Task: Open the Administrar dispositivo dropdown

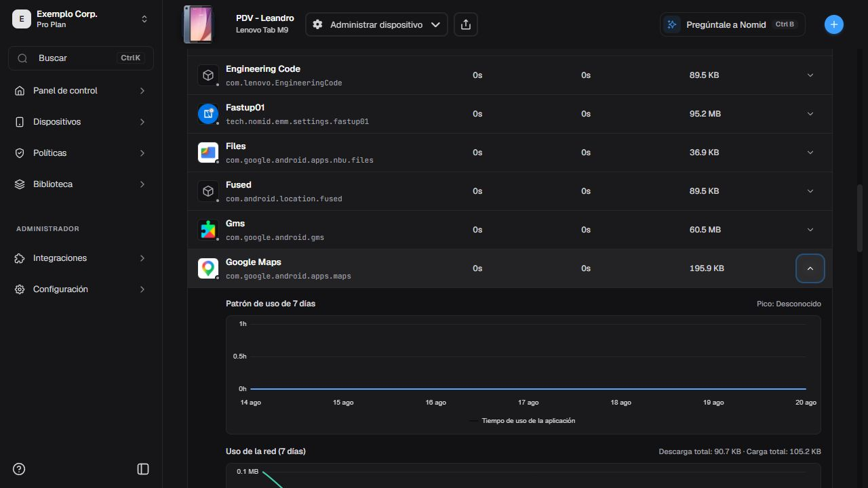Action: tap(376, 24)
